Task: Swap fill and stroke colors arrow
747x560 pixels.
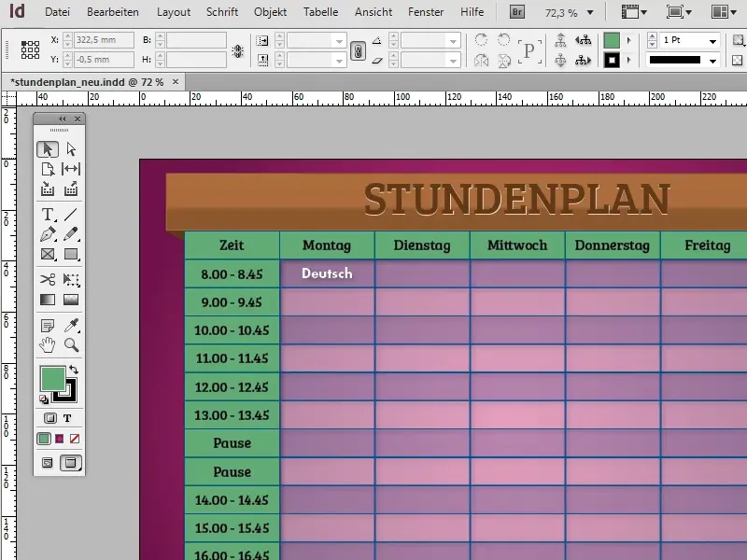Action: click(x=74, y=369)
